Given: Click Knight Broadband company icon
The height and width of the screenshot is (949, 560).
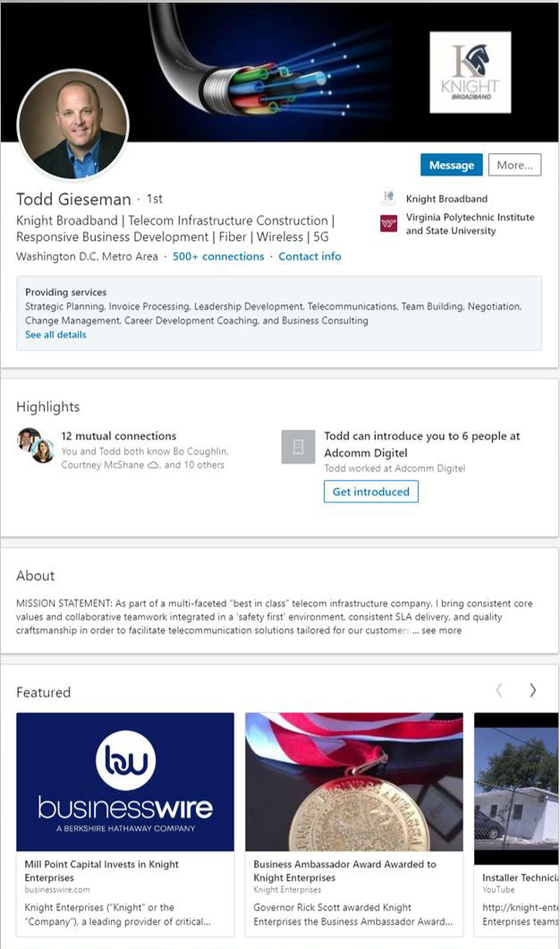Looking at the screenshot, I should [388, 199].
